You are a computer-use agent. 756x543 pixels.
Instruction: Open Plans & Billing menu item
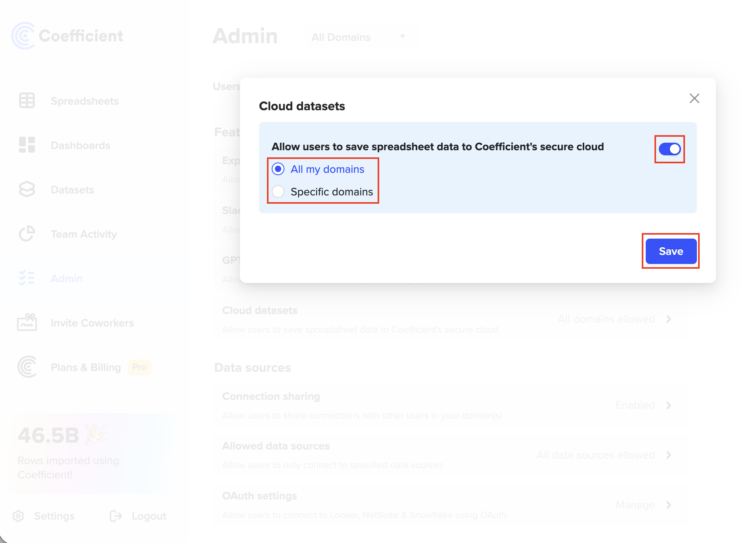[86, 367]
